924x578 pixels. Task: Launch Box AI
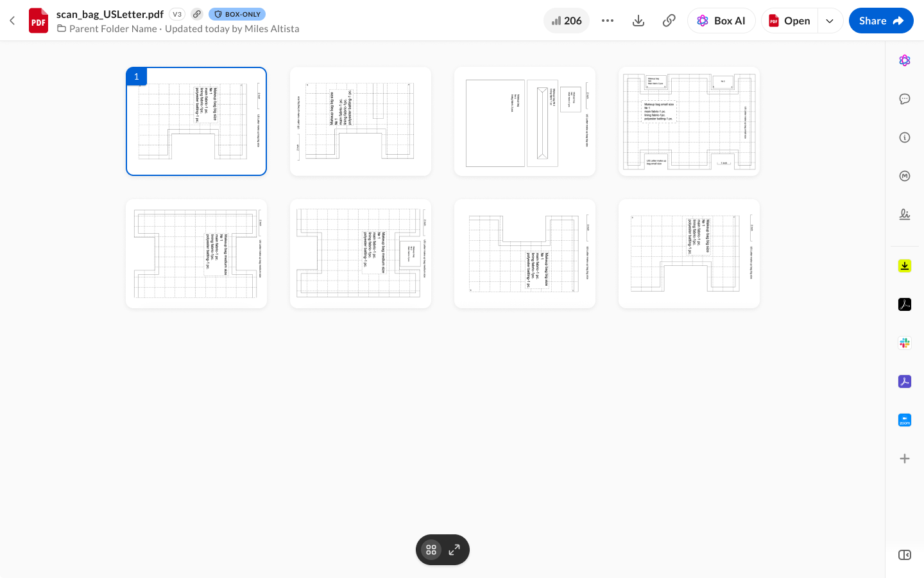(721, 21)
